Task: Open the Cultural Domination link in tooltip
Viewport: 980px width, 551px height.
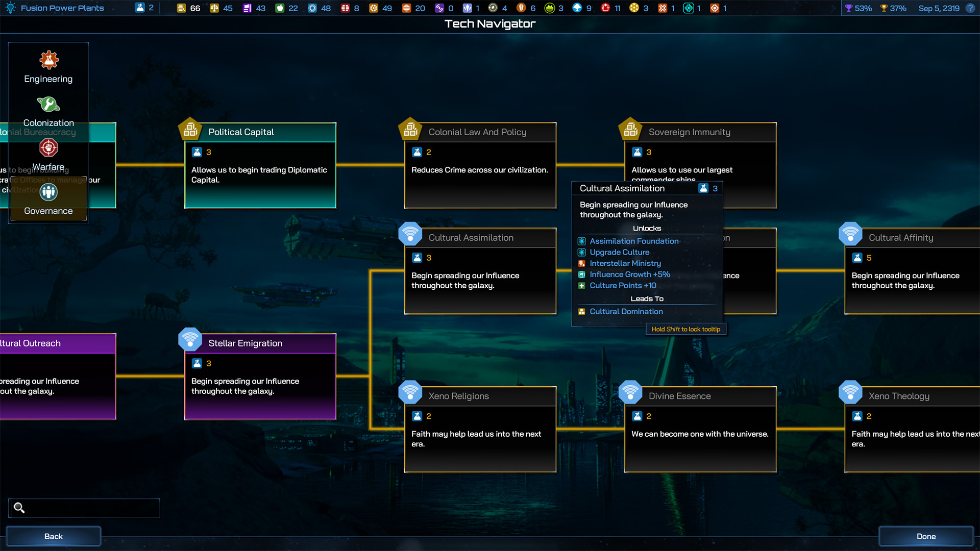Action: (626, 312)
